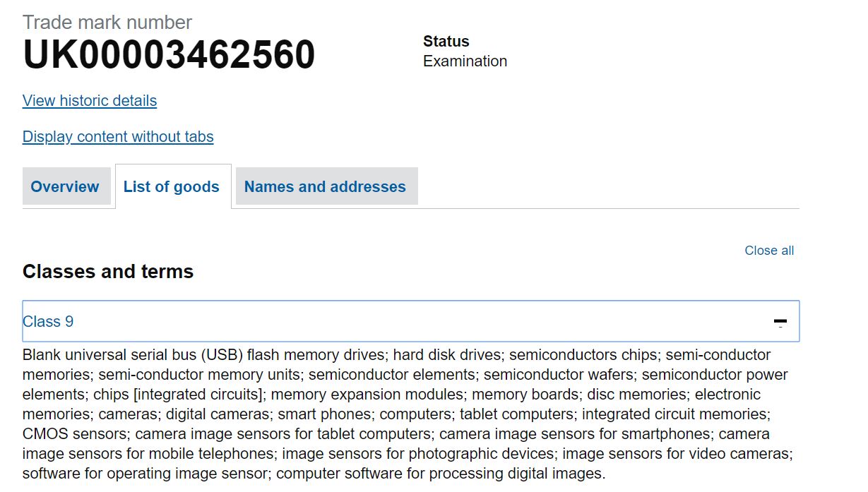This screenshot has height=492, width=868.
Task: Open the View historic details link
Action: pos(90,101)
